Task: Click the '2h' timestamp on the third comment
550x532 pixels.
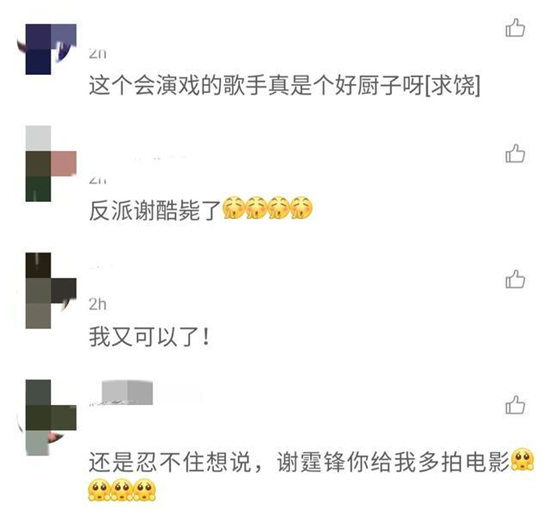Action: click(x=98, y=304)
